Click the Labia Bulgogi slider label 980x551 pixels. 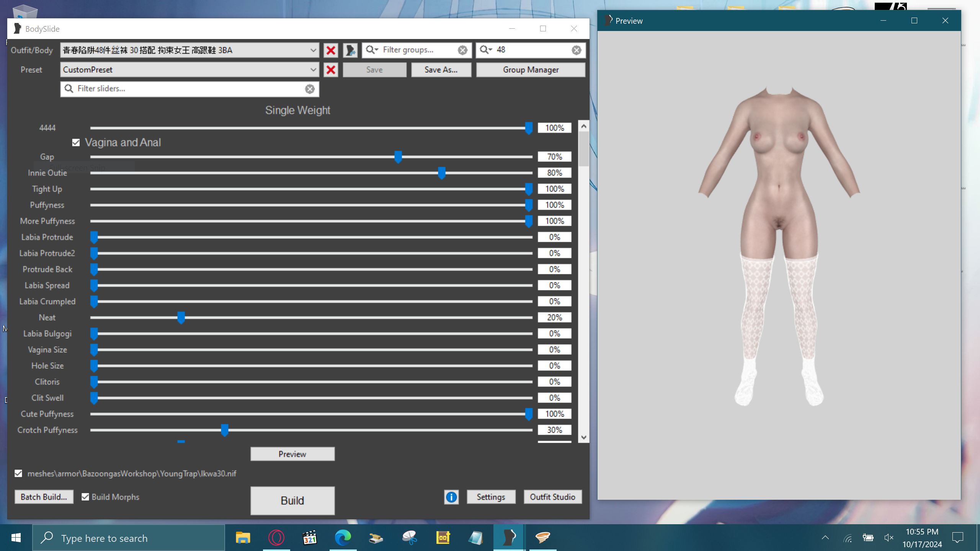click(x=47, y=334)
